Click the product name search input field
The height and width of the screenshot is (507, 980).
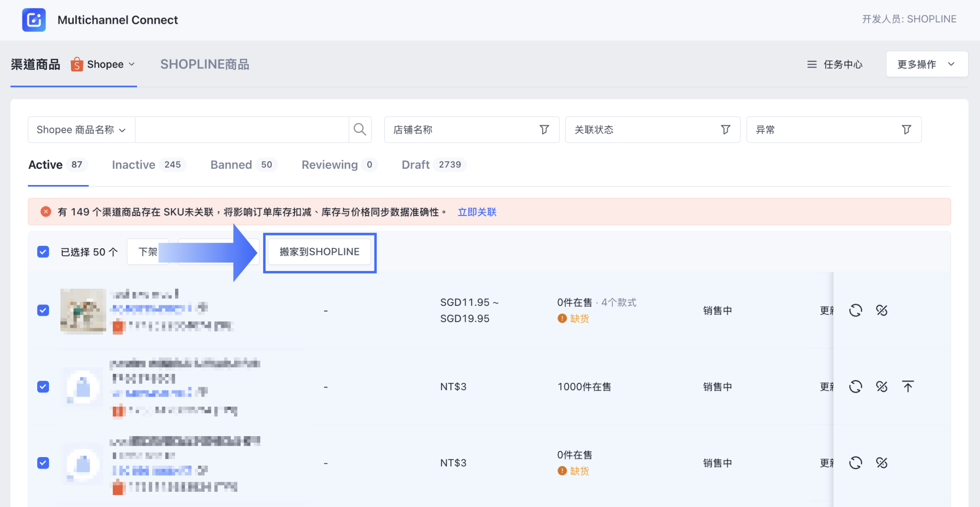coord(242,130)
